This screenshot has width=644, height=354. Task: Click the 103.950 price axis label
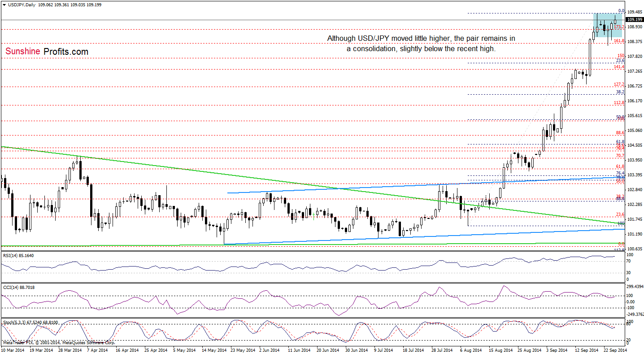(635, 160)
